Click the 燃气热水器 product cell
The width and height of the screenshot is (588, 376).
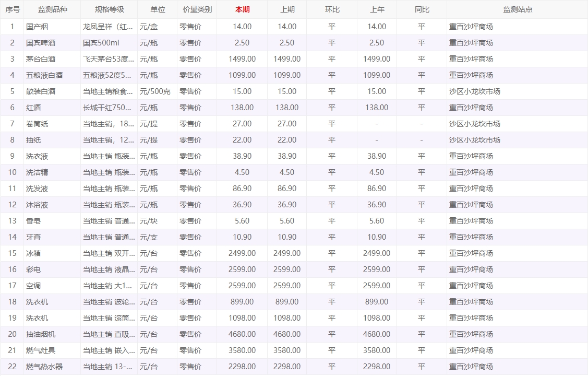pos(44,367)
